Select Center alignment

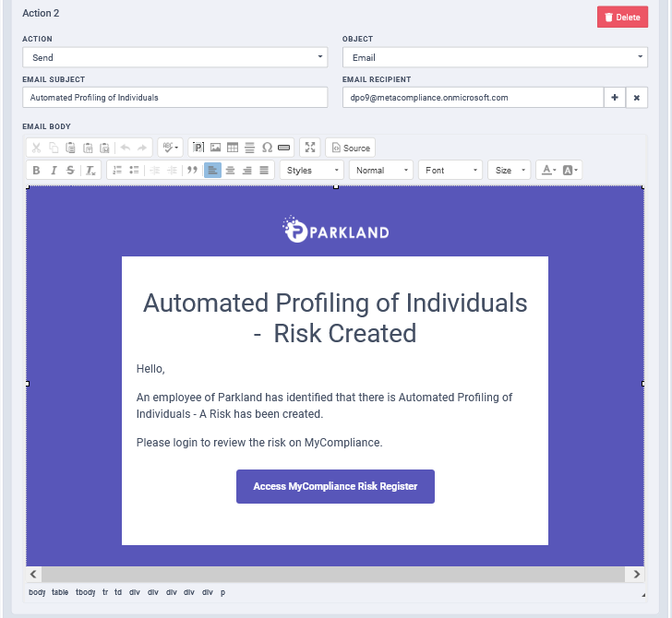pos(230,171)
